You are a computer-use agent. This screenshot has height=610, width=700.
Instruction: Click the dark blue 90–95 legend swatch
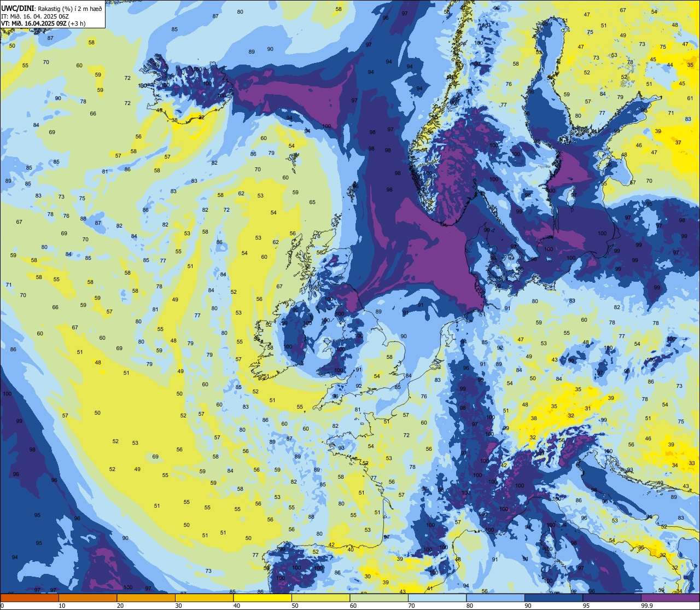(x=553, y=597)
